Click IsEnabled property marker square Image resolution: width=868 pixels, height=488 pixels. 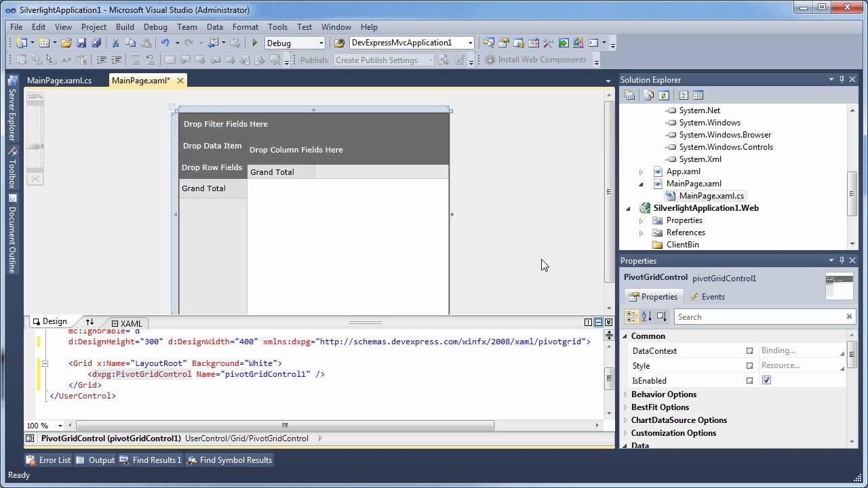(749, 381)
